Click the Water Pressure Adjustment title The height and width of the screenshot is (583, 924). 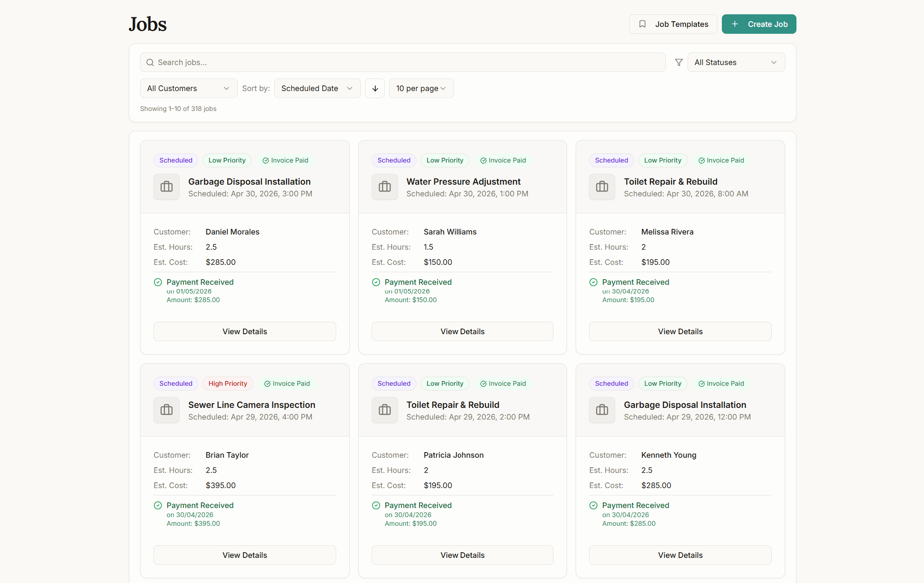tap(463, 182)
